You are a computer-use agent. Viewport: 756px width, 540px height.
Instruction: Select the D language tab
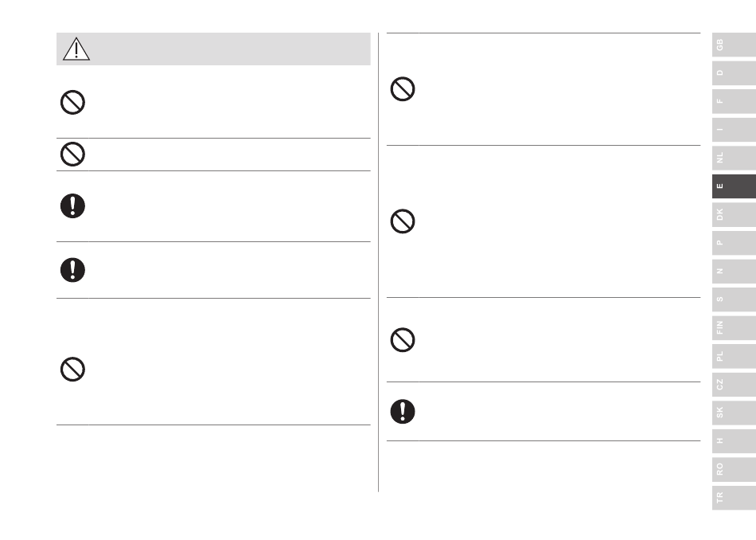click(734, 72)
